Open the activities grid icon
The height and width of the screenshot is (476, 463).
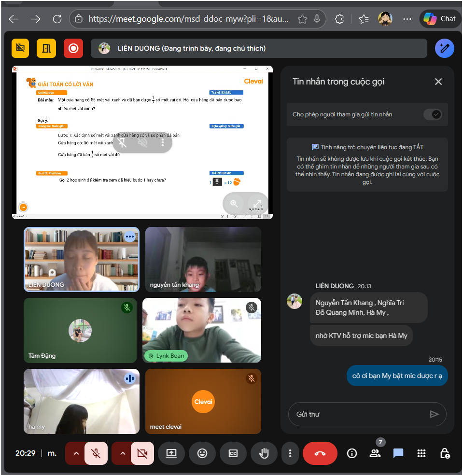click(x=421, y=453)
